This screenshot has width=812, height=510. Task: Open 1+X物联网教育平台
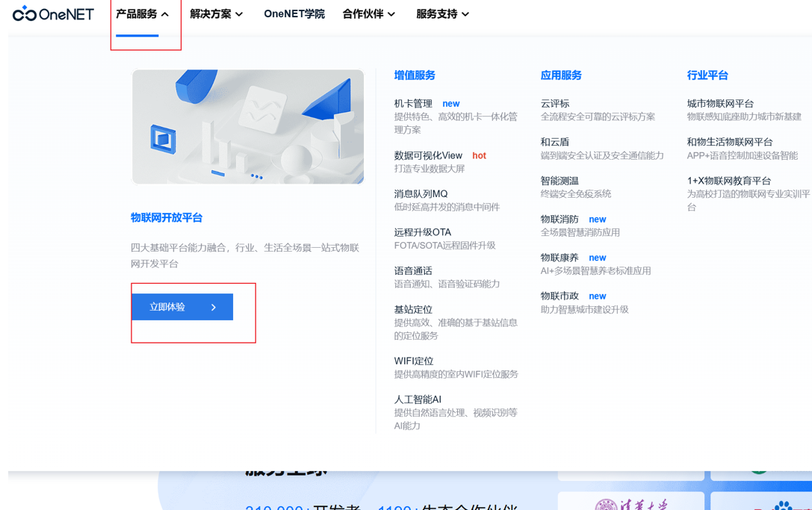pyautogui.click(x=728, y=181)
